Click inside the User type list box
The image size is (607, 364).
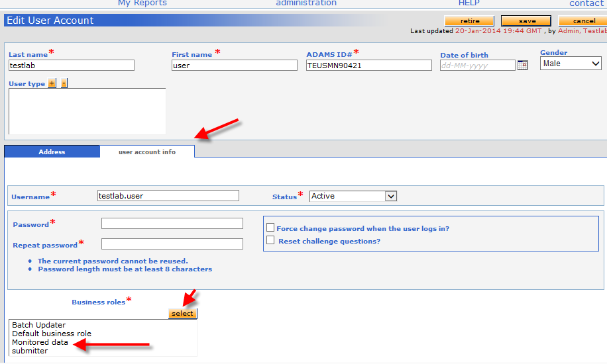click(87, 111)
